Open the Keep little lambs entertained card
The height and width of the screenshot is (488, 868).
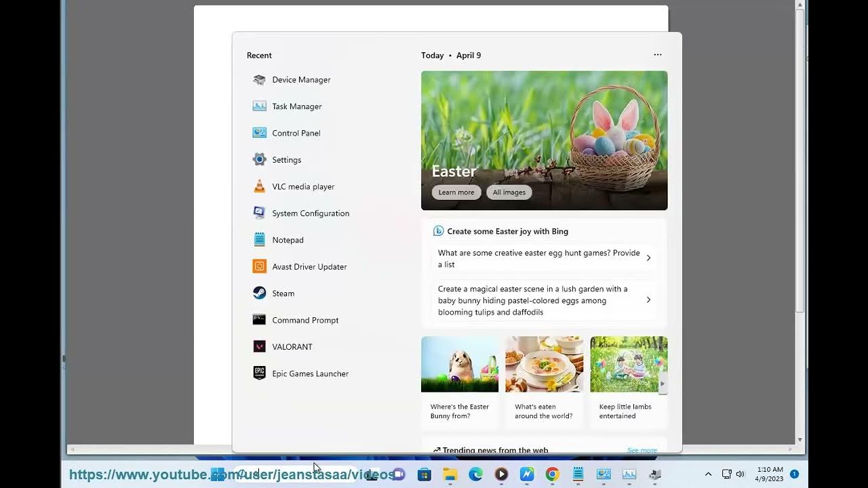[629, 382]
